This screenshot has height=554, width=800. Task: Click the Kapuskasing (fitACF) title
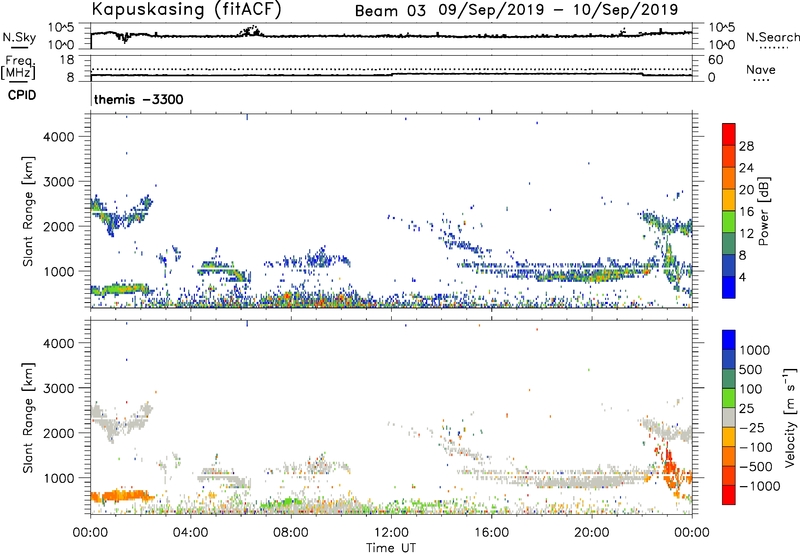click(186, 10)
